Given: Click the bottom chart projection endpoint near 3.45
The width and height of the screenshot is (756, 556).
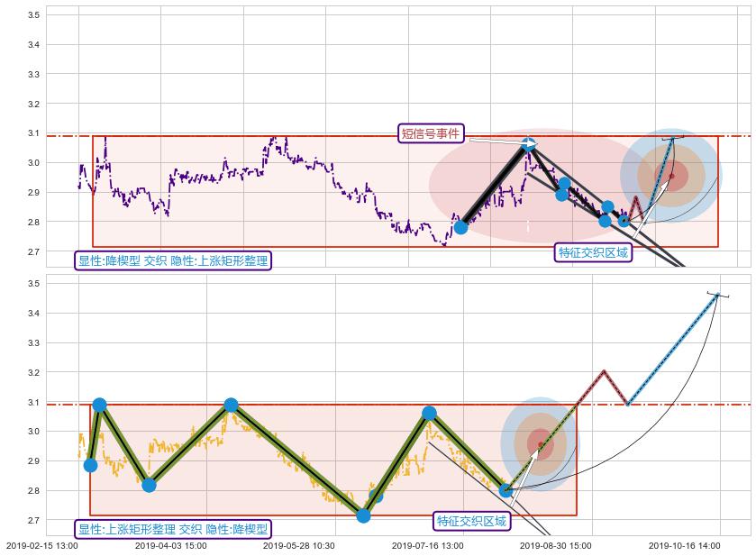Looking at the screenshot, I should tap(718, 294).
